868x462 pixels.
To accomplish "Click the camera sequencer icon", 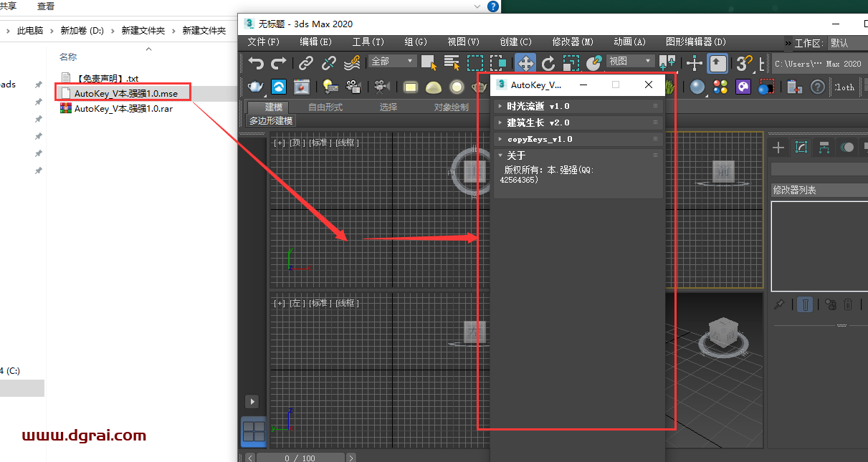I will coord(353,87).
